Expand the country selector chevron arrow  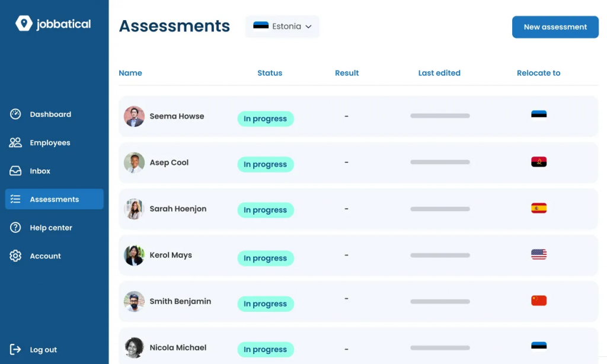coord(308,27)
